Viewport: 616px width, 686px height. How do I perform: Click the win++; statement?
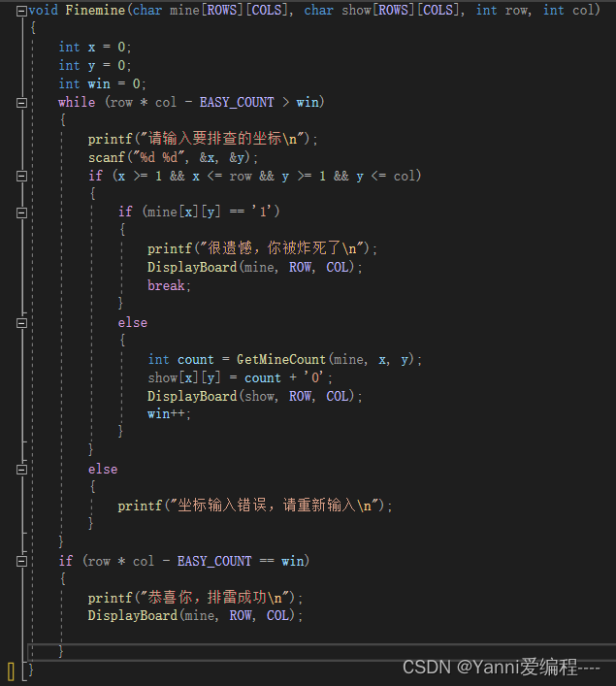click(170, 414)
